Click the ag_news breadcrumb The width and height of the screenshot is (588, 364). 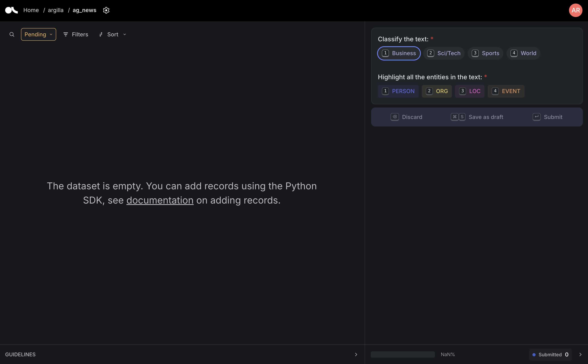click(84, 10)
